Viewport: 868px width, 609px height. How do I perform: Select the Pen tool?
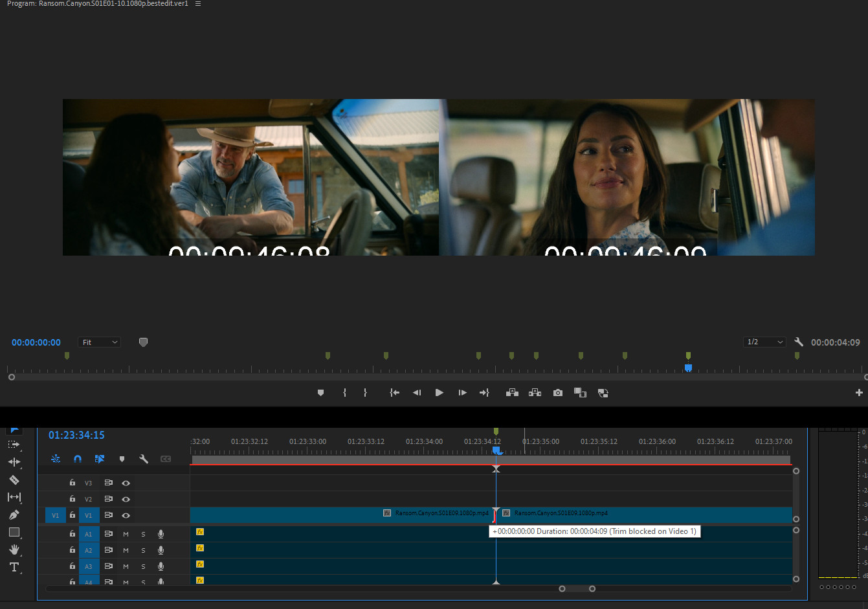pyautogui.click(x=14, y=515)
